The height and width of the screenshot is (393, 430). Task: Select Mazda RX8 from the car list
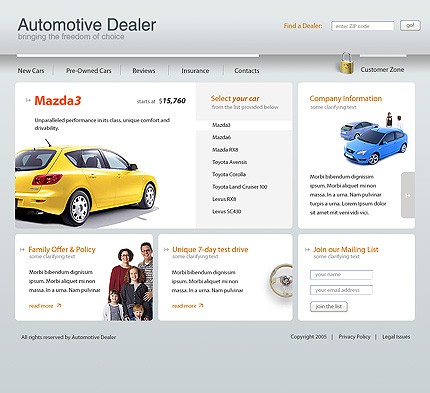225,150
